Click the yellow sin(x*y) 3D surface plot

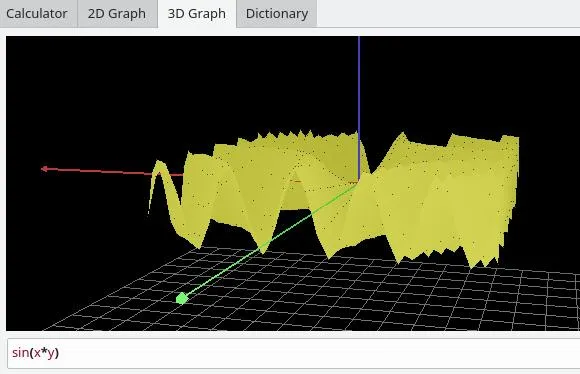pos(333,200)
